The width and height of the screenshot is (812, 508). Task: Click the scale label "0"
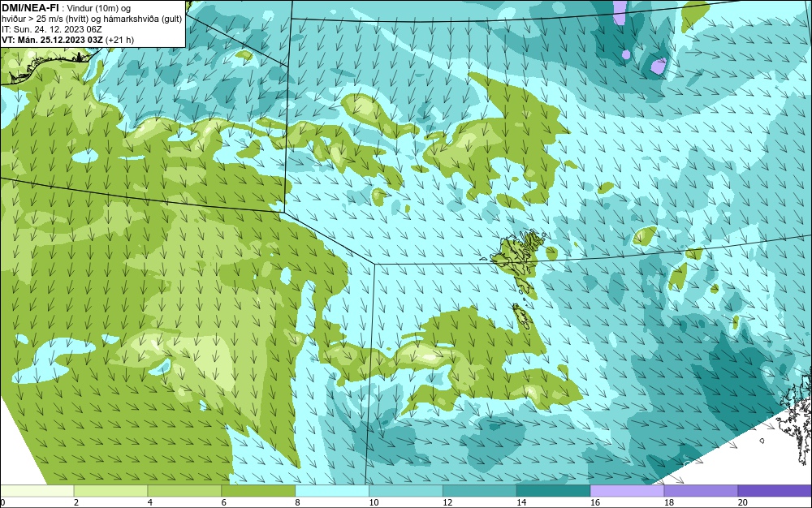[x=2, y=502]
